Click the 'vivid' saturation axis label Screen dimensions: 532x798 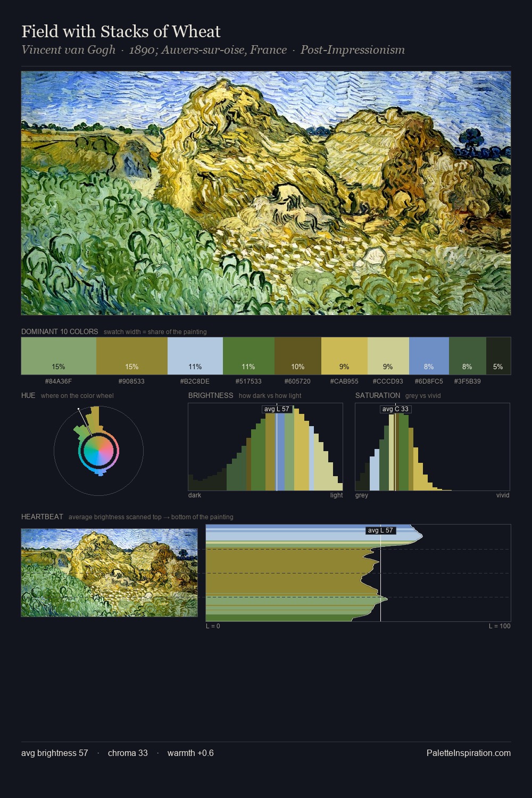(503, 495)
